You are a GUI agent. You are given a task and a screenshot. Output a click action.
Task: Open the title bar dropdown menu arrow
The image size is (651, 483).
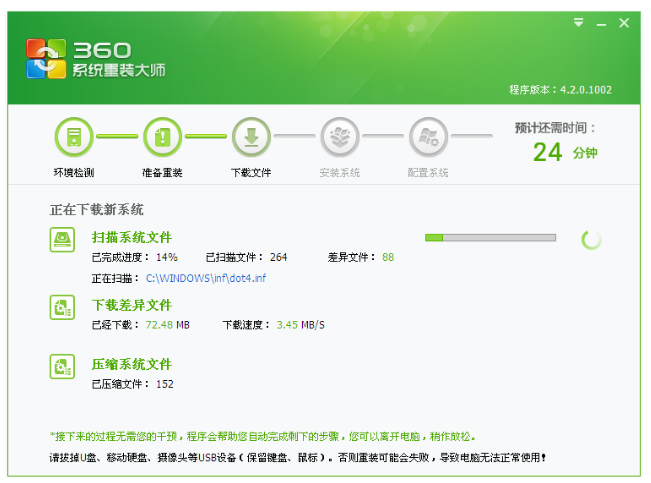[578, 23]
